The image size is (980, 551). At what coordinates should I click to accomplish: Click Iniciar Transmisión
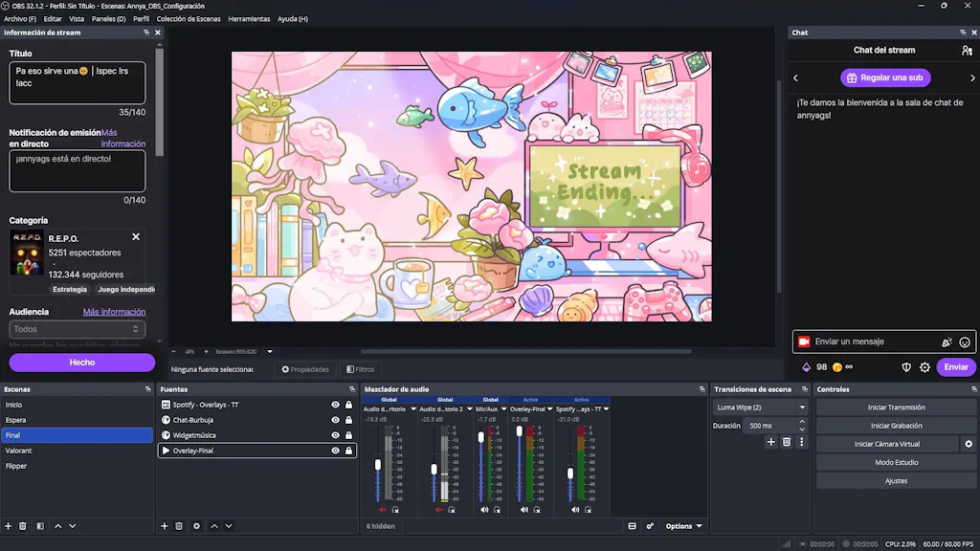click(x=896, y=408)
